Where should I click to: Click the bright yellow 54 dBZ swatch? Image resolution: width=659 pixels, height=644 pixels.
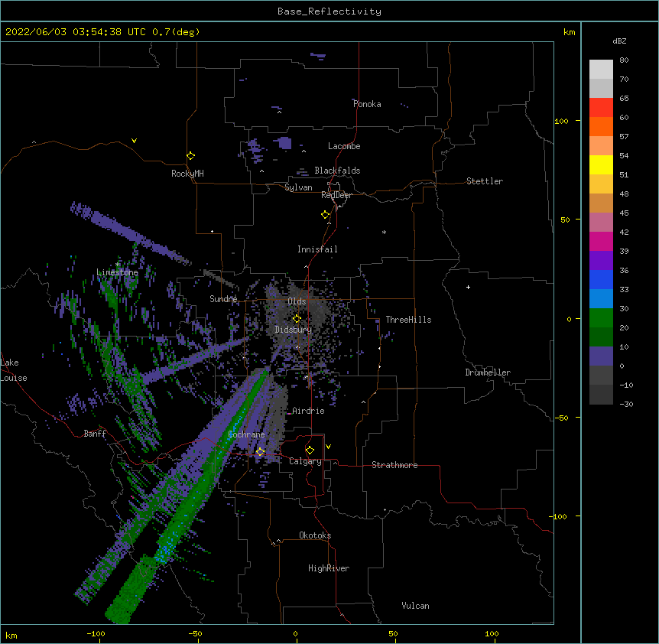601,164
